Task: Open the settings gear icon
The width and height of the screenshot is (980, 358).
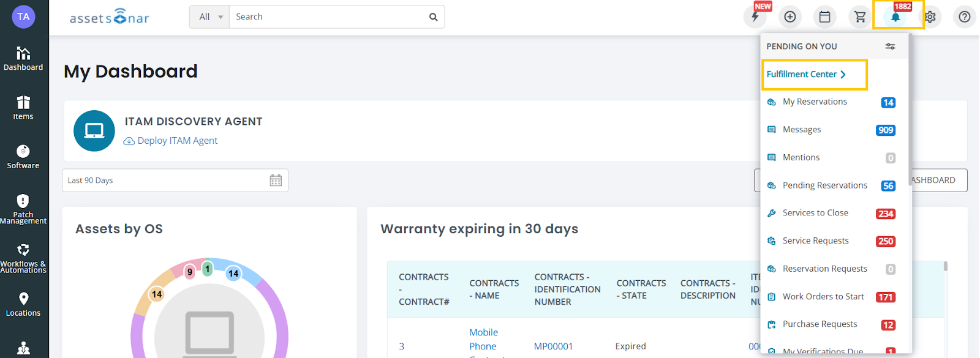Action: [930, 17]
